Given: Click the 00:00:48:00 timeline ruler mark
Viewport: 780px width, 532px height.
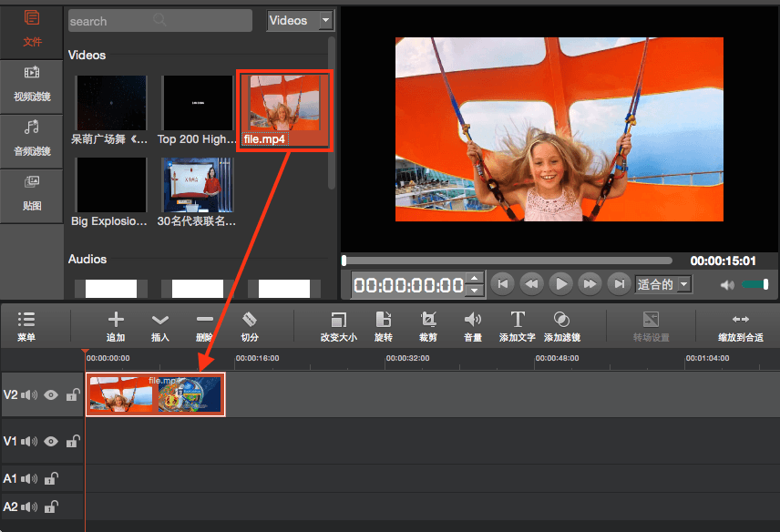Looking at the screenshot, I should (x=557, y=358).
